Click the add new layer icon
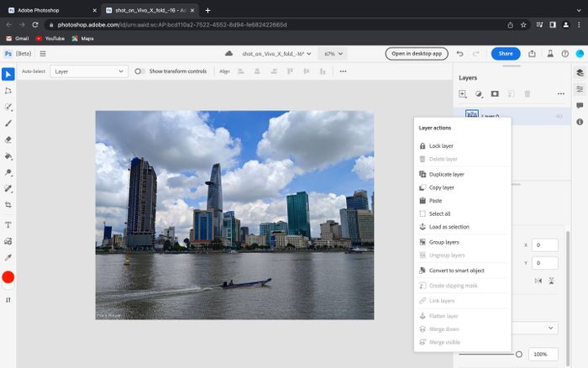 click(x=463, y=94)
